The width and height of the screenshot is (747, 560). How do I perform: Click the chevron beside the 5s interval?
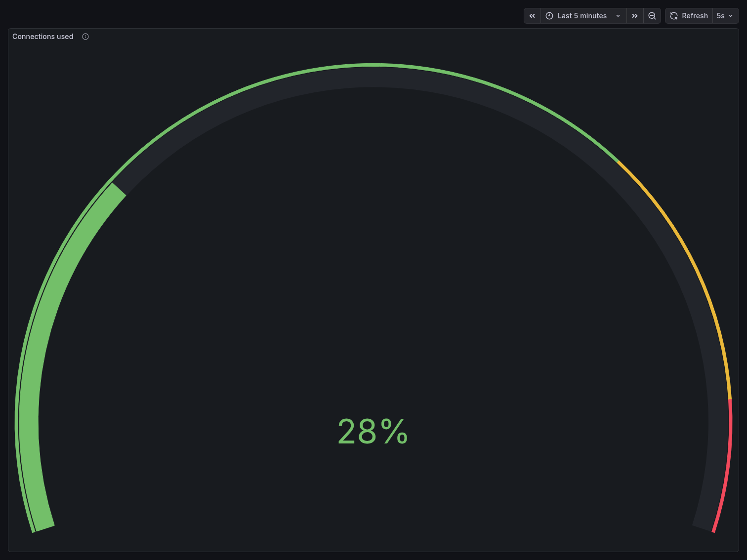point(731,16)
